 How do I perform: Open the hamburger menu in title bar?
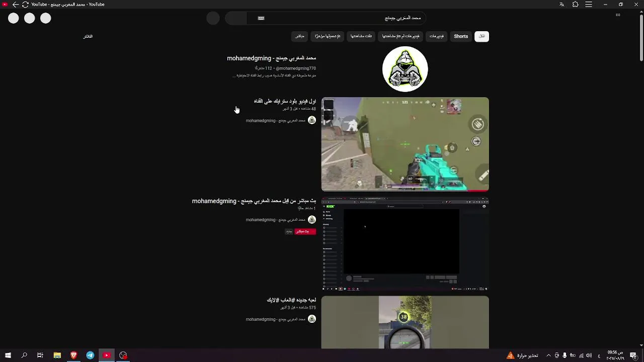click(x=589, y=5)
